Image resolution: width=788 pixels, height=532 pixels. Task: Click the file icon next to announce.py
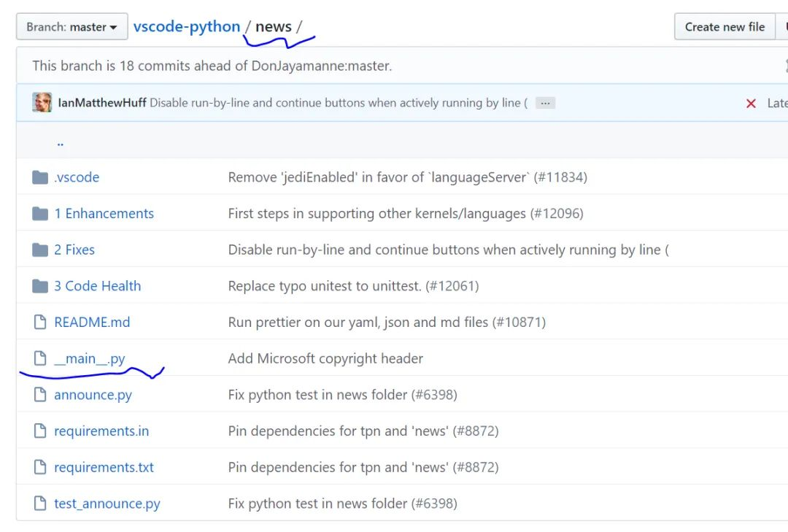(x=40, y=395)
